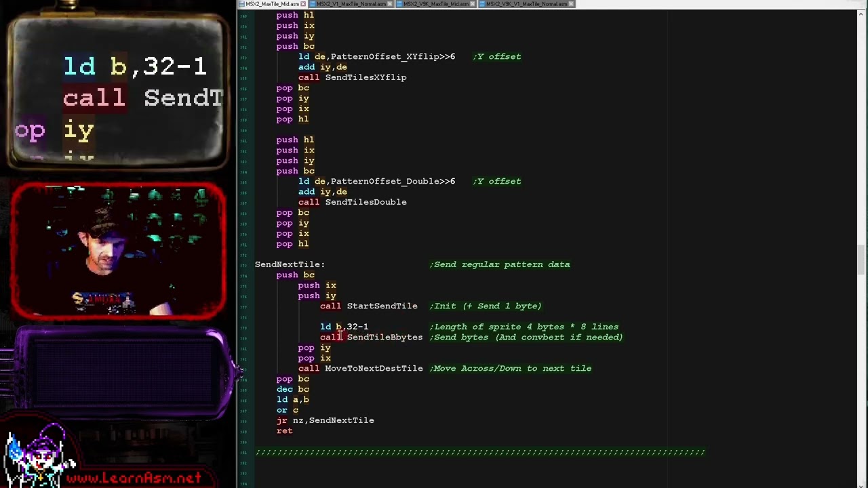Screen dimensions: 868x488
Task: Click 'SendTileBbytes' in the call line
Action: [384, 337]
